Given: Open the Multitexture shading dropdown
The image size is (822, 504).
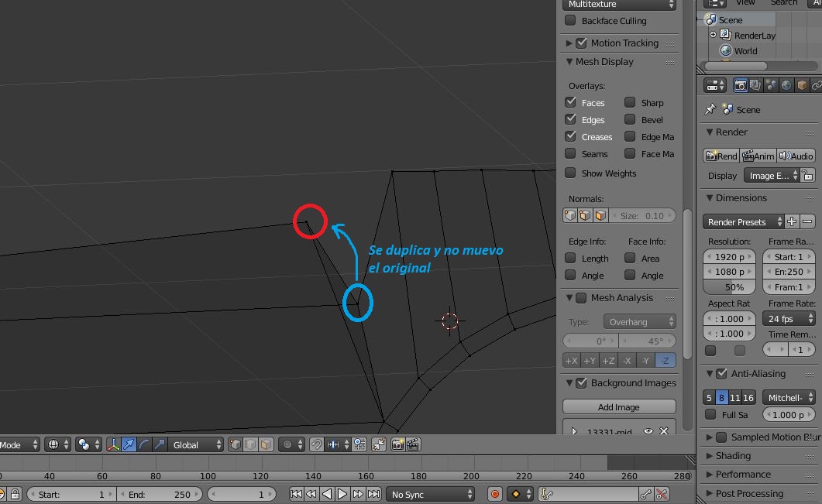Looking at the screenshot, I should point(619,5).
